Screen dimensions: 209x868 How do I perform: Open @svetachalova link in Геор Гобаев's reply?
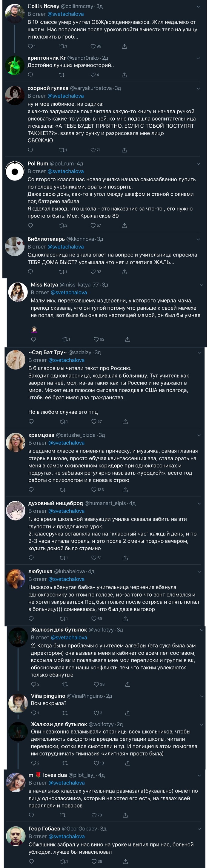tap(66, 836)
